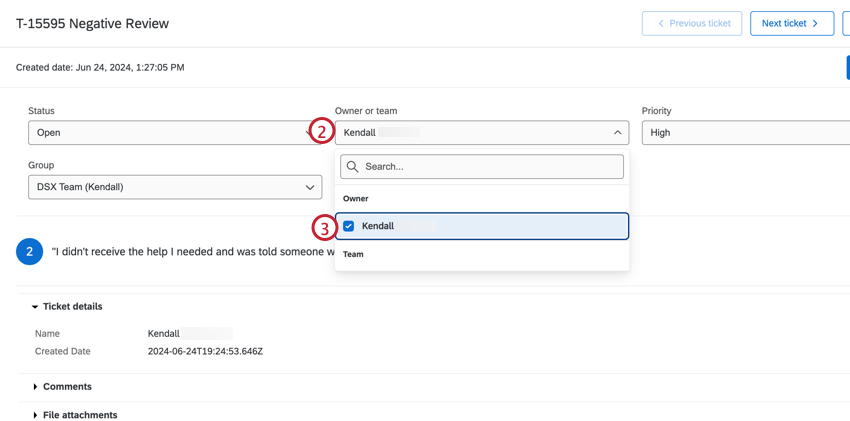Open the Group DSX Team dropdown
850x421 pixels.
(175, 187)
